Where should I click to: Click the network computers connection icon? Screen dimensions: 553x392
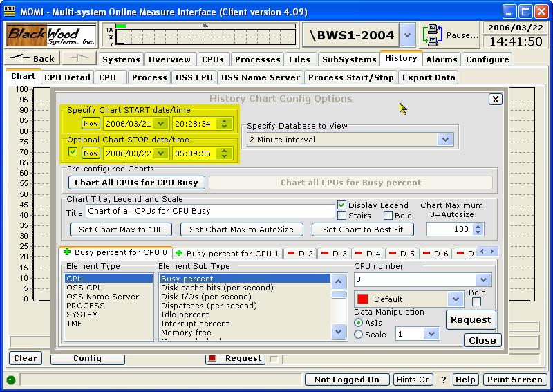(433, 35)
